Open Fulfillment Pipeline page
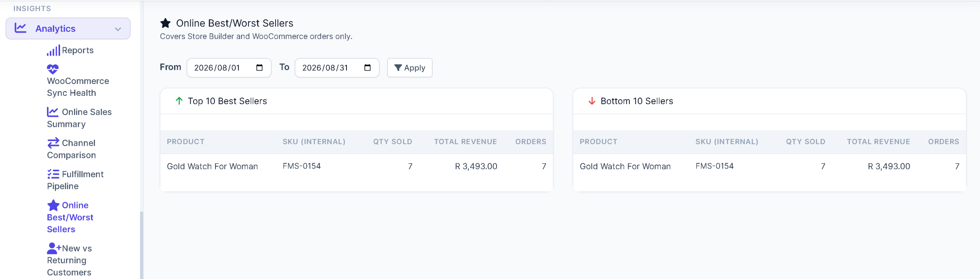 (75, 180)
